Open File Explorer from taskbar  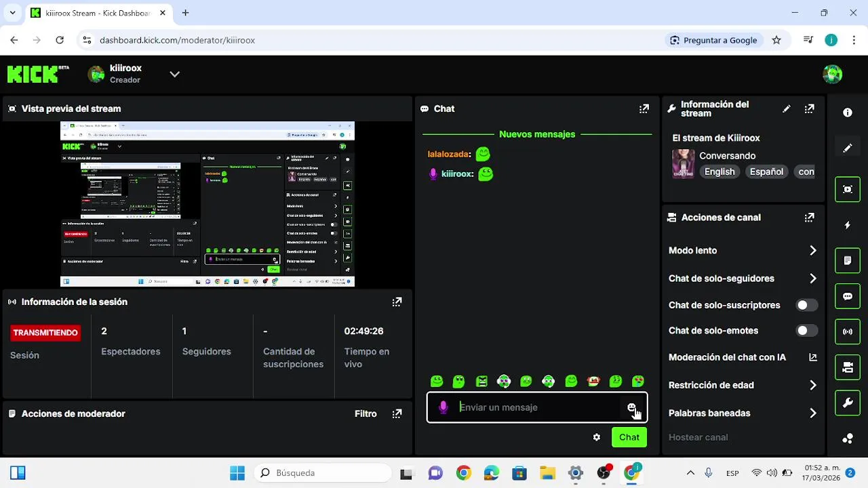coord(547,473)
